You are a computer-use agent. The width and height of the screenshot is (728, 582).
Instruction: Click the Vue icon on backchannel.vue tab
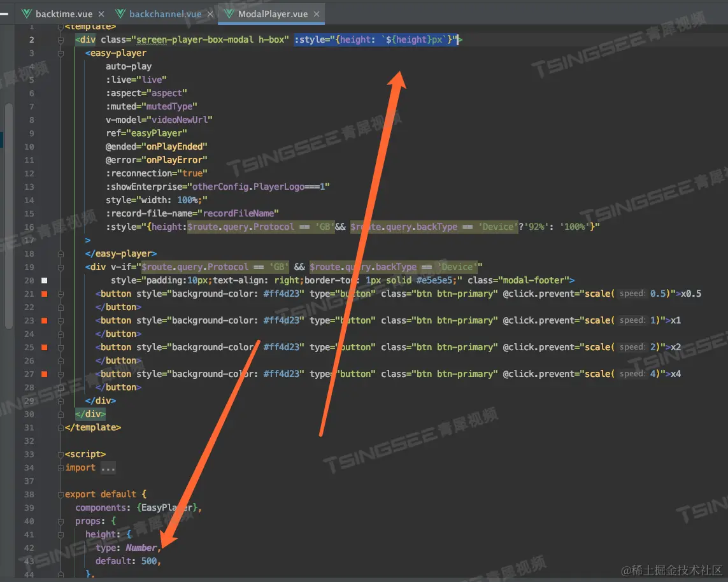pyautogui.click(x=120, y=14)
